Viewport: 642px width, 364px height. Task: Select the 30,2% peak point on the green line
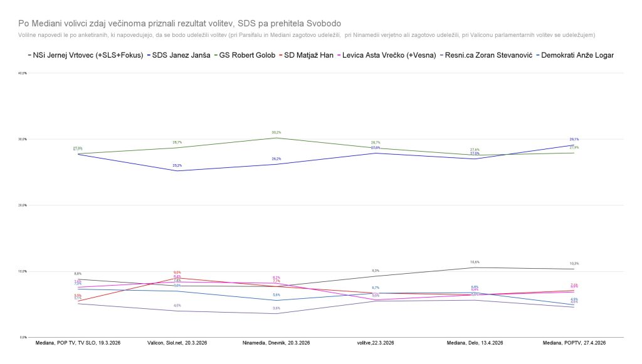click(276, 137)
